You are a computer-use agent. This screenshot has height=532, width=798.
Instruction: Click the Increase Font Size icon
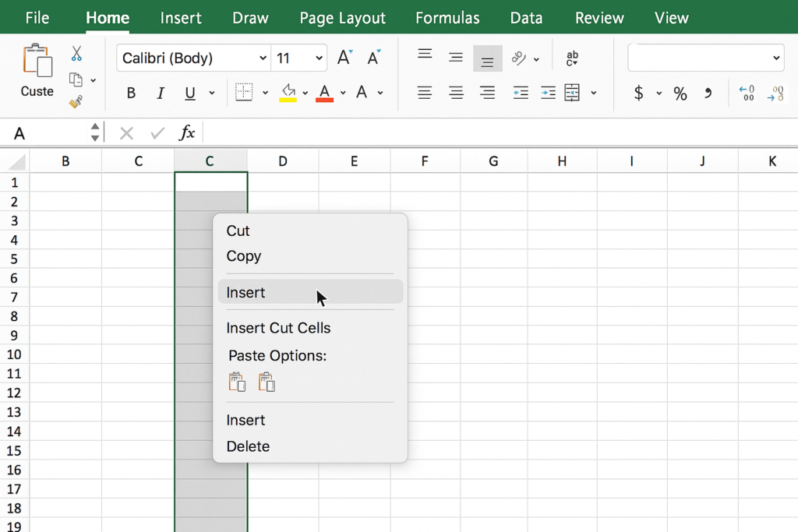(344, 58)
